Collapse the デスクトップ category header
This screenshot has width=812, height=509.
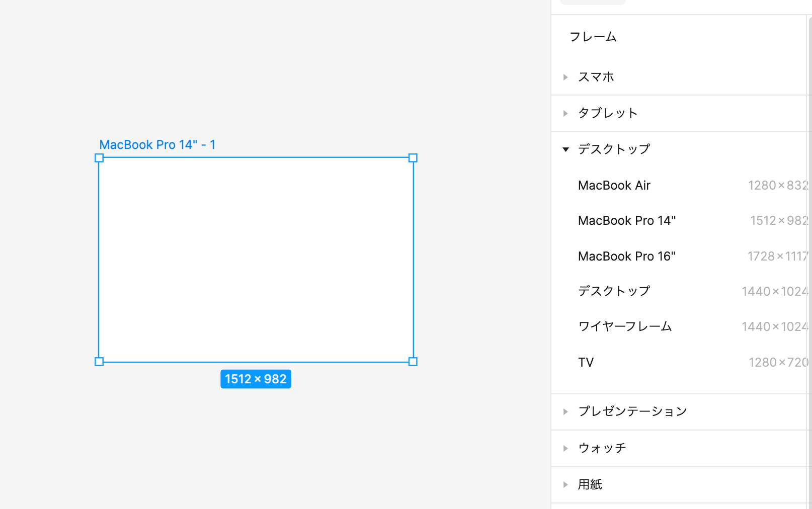[x=679, y=149]
